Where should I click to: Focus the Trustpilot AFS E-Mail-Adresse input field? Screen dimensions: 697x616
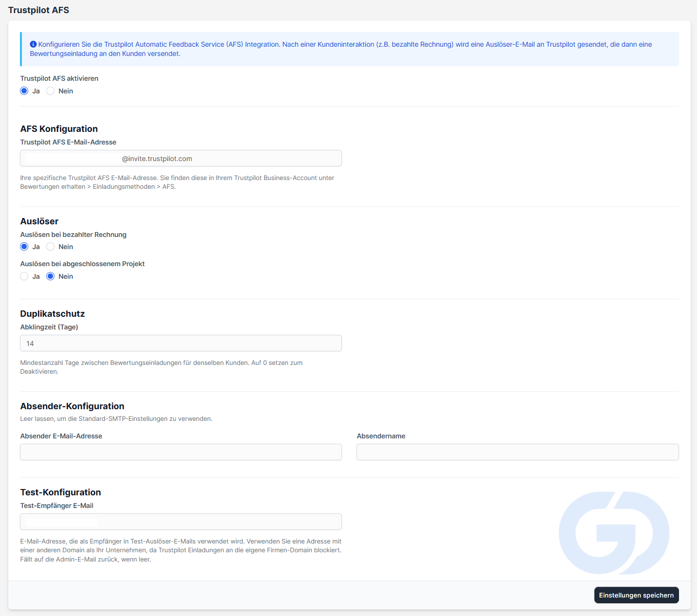coord(181,159)
